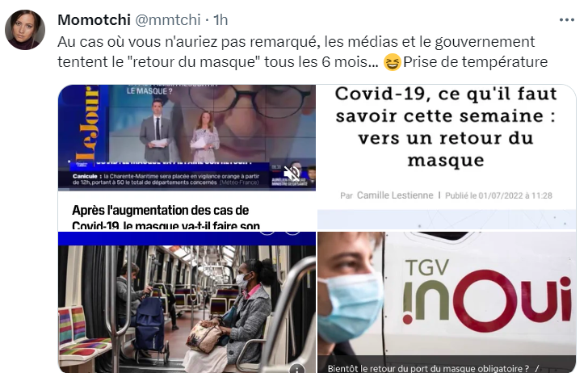Viewport: 588px width, 373px height.
Task: Click 'Après l'augmentation des cas de' headline
Action: tap(160, 210)
